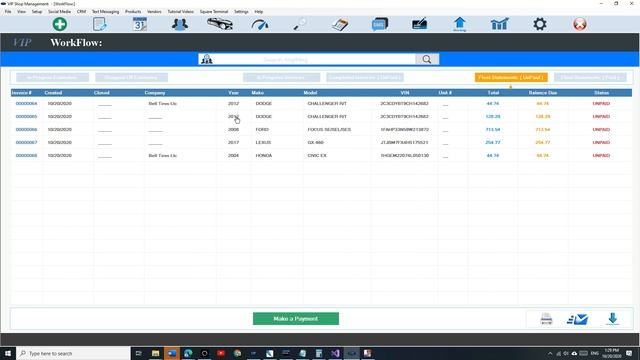Viewport: 640px width, 360px height.
Task: Click the LEXUS make cell
Action: tap(262, 143)
